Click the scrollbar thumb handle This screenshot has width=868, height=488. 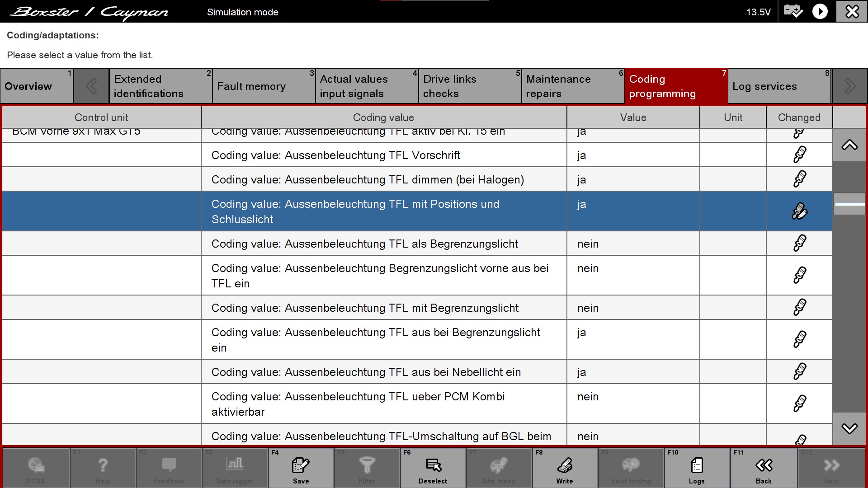[x=849, y=204]
